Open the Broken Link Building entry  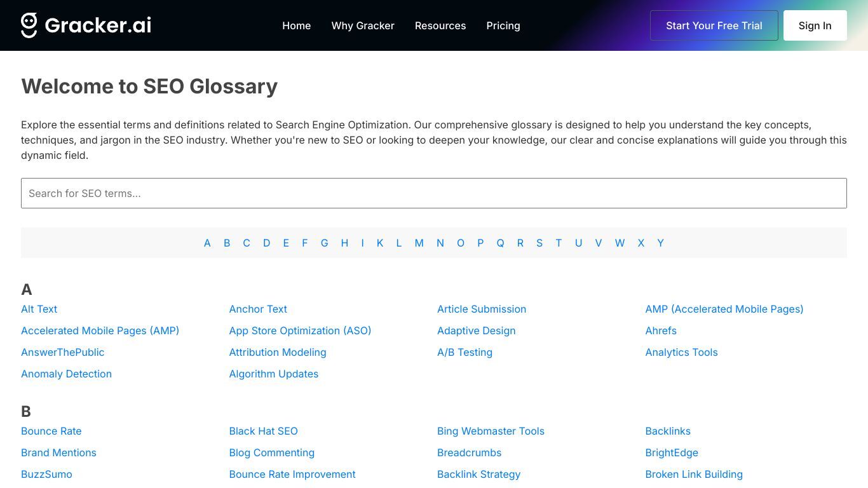point(694,474)
